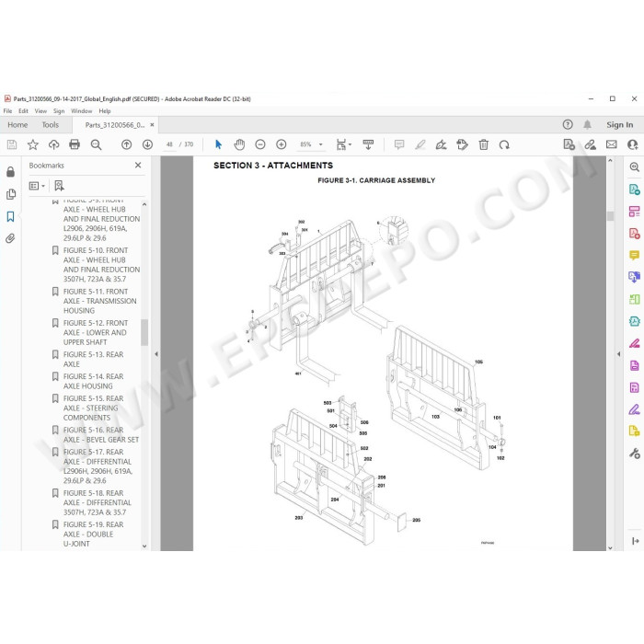Open the sign document pen icon

441,144
